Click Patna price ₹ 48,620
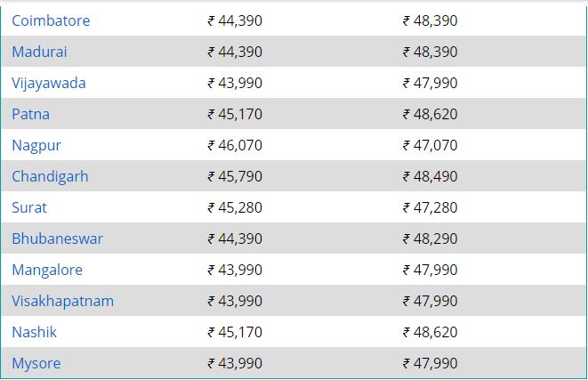Screen dimensions: 588x380 (431, 114)
